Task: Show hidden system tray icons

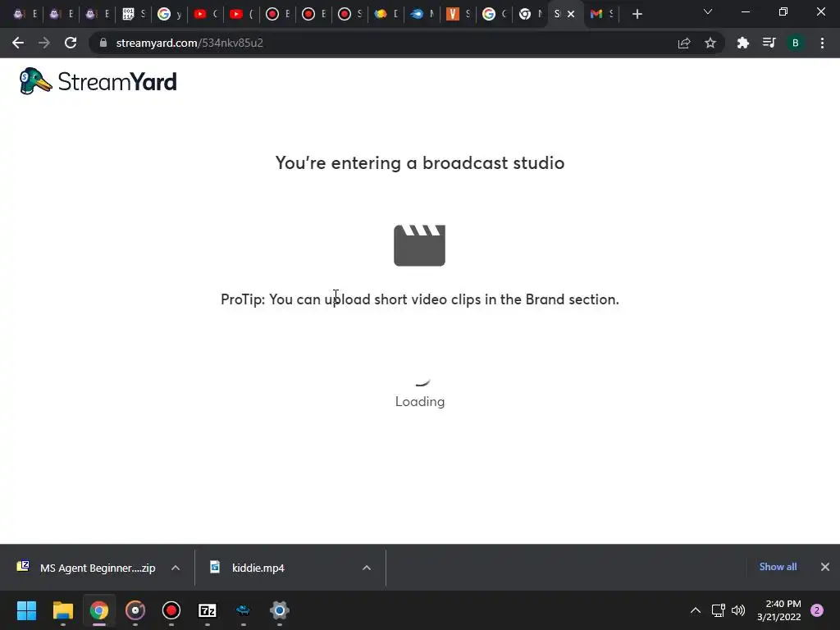Action: [x=696, y=610]
